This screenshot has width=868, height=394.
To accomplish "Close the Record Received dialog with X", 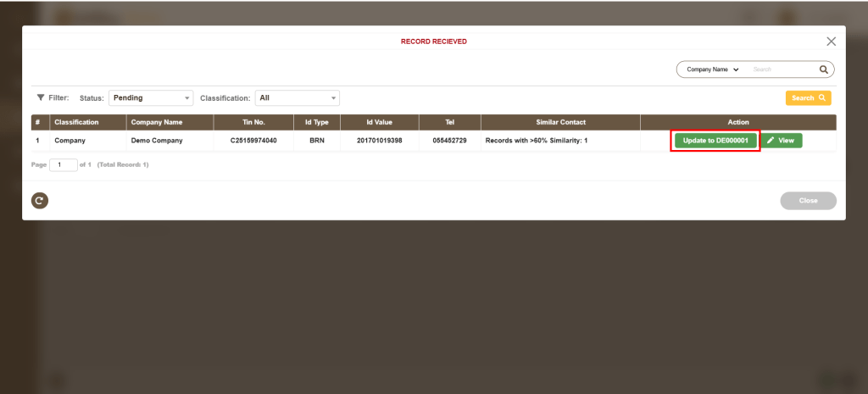I will coord(831,42).
